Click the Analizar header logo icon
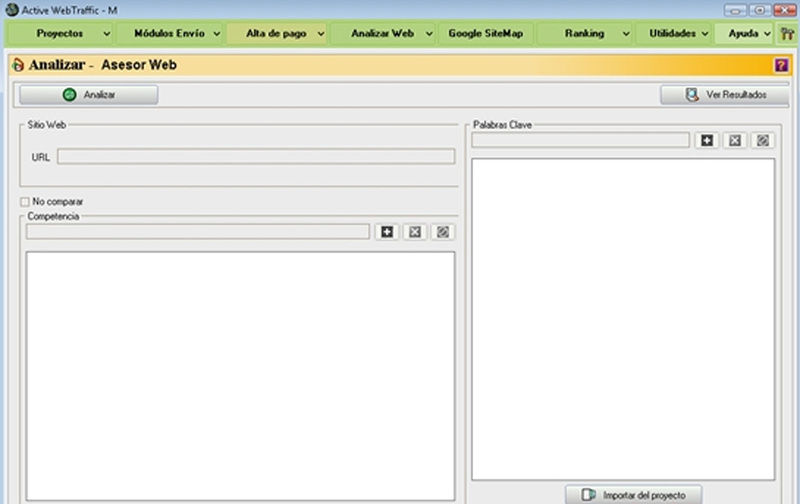Screen dimensions: 800x504 pyautogui.click(x=18, y=65)
